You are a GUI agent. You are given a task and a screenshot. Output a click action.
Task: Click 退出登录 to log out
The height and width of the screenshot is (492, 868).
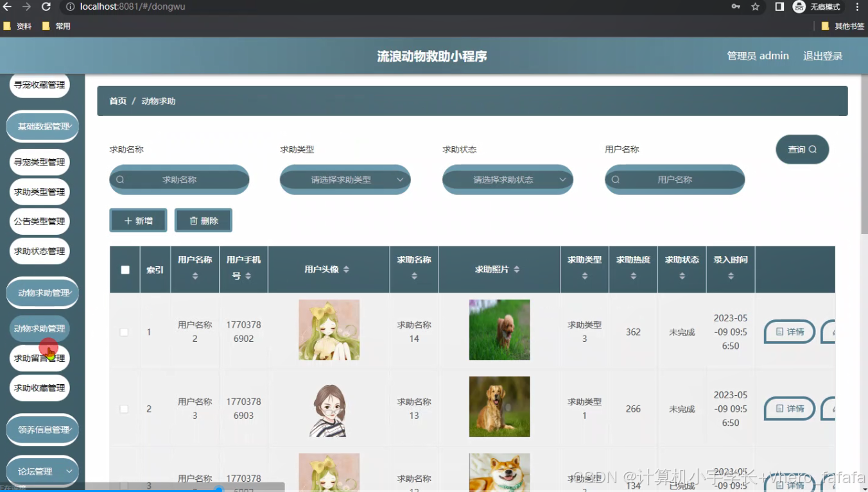tap(822, 56)
